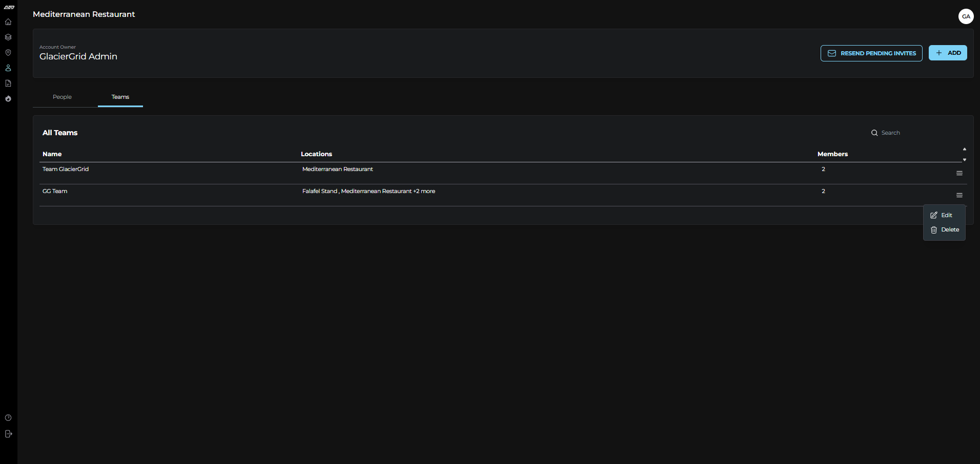Click the flame energy icon in sidebar
Image resolution: width=980 pixels, height=464 pixels.
8,98
